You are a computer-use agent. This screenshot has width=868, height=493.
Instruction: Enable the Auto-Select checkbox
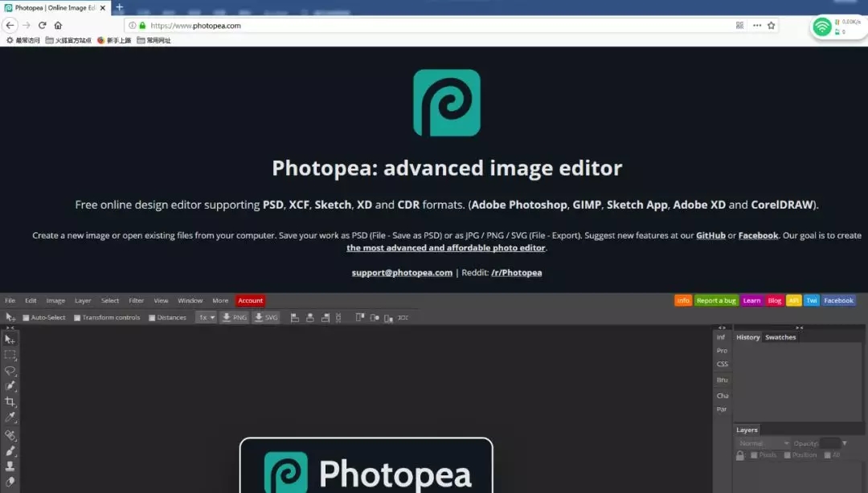[26, 318]
